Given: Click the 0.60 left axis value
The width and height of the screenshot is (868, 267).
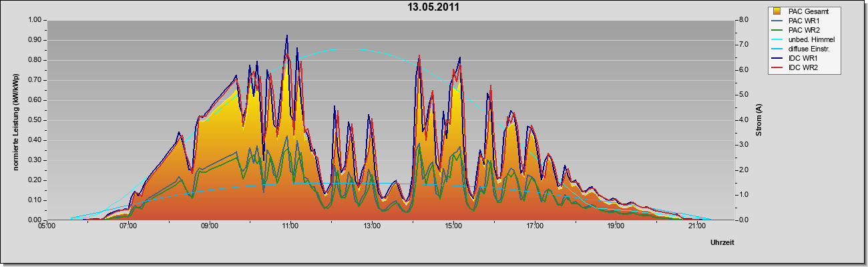Looking at the screenshot, I should point(35,100).
